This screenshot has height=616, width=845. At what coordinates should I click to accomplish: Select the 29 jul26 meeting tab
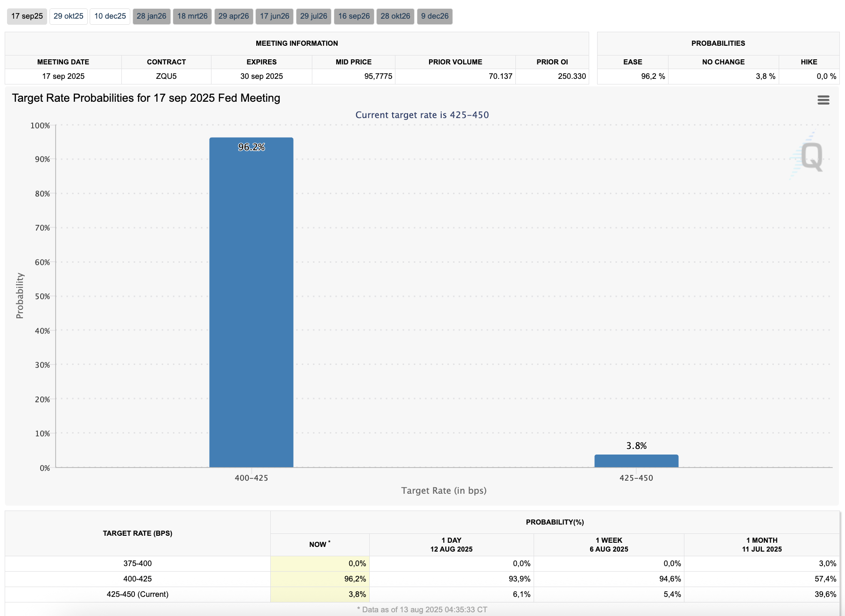tap(313, 16)
